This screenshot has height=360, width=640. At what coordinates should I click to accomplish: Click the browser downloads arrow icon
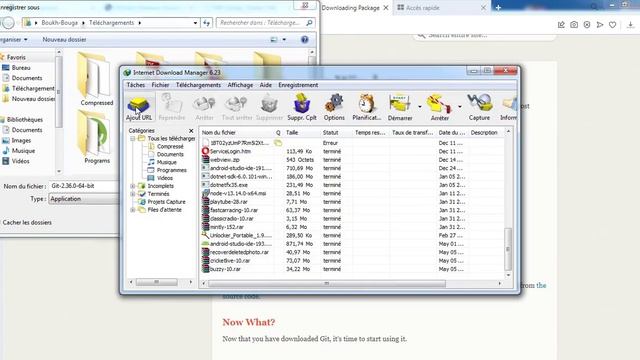click(x=630, y=25)
